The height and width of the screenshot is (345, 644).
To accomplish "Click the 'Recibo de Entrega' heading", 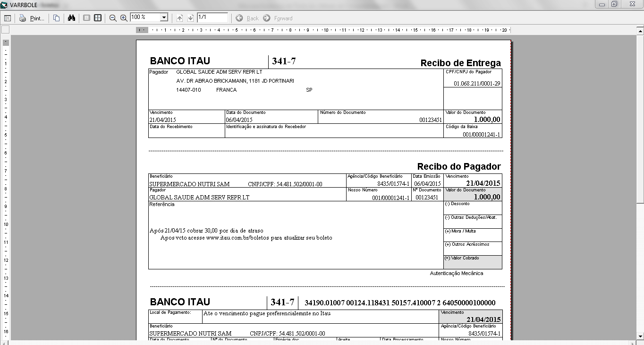I will tap(460, 63).
